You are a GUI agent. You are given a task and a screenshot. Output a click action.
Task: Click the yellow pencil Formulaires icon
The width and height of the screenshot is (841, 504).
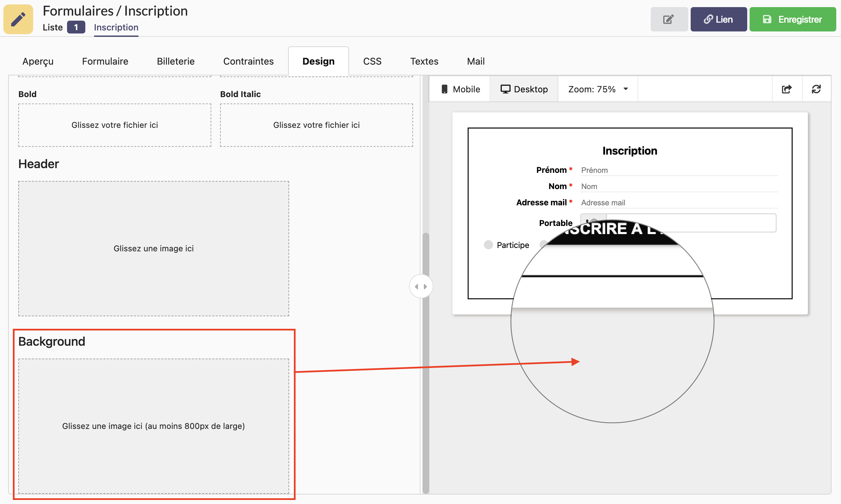click(x=18, y=19)
